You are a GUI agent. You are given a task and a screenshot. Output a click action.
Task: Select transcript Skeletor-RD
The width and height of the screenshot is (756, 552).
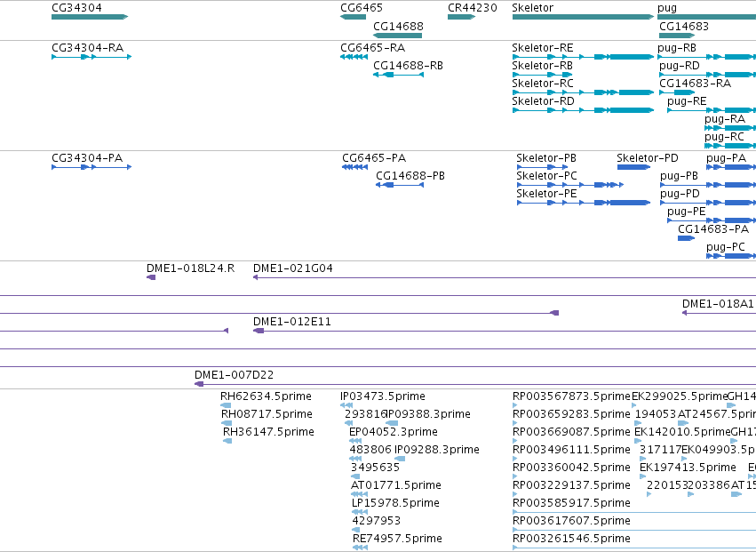point(583,110)
